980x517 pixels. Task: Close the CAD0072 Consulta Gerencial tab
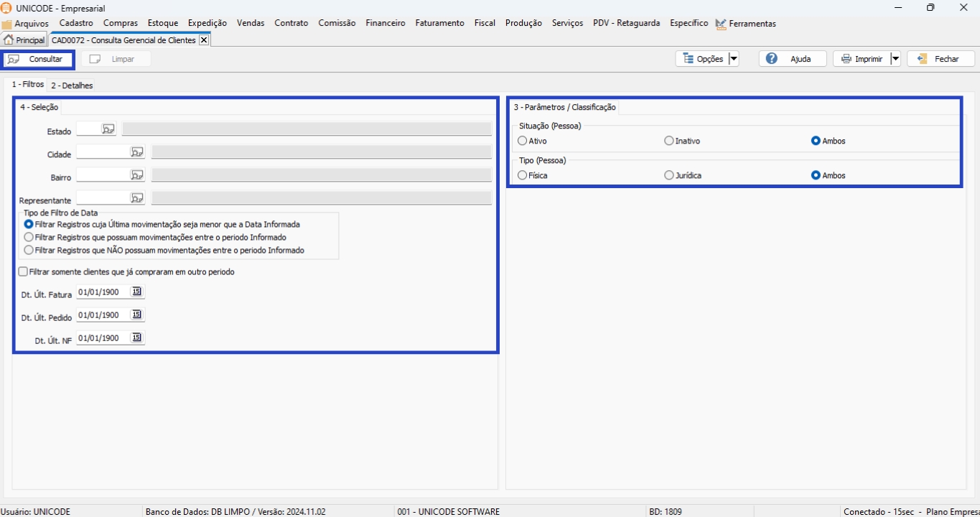click(x=204, y=40)
